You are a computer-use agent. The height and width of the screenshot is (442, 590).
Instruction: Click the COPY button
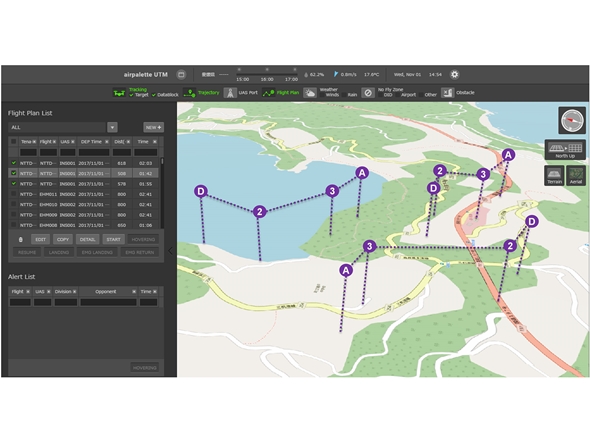[x=63, y=240]
